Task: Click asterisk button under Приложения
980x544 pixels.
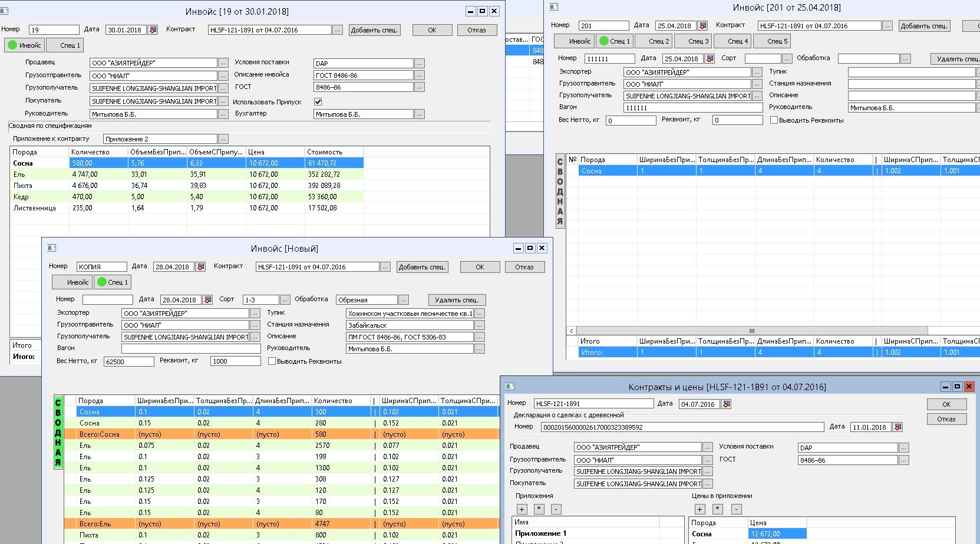Action: point(539,509)
